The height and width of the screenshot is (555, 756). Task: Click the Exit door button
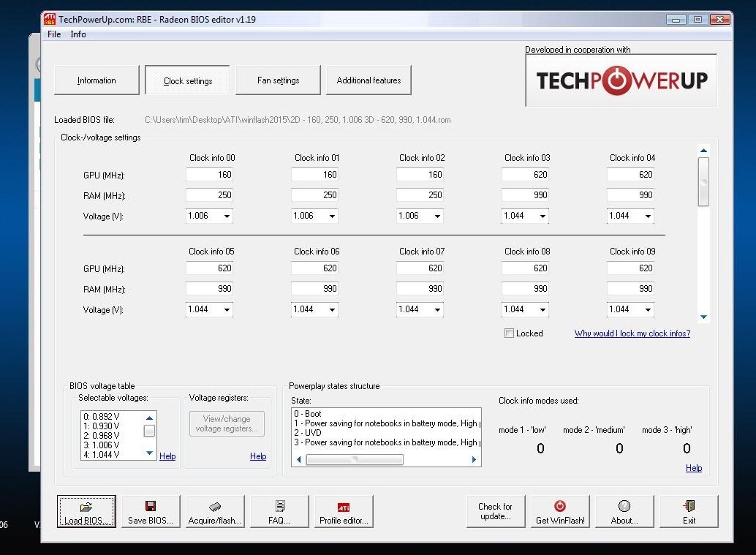pyautogui.click(x=689, y=511)
